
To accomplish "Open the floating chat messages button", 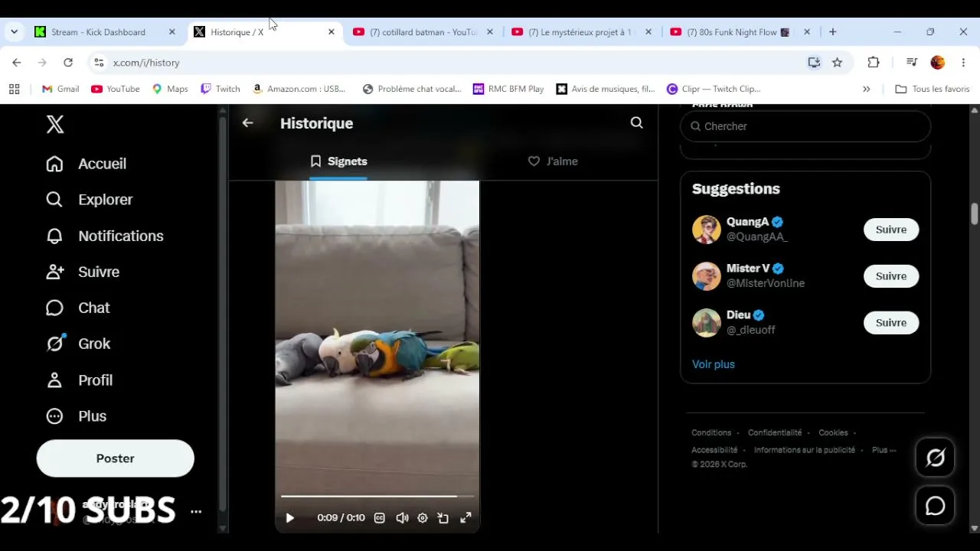I will coord(936,506).
